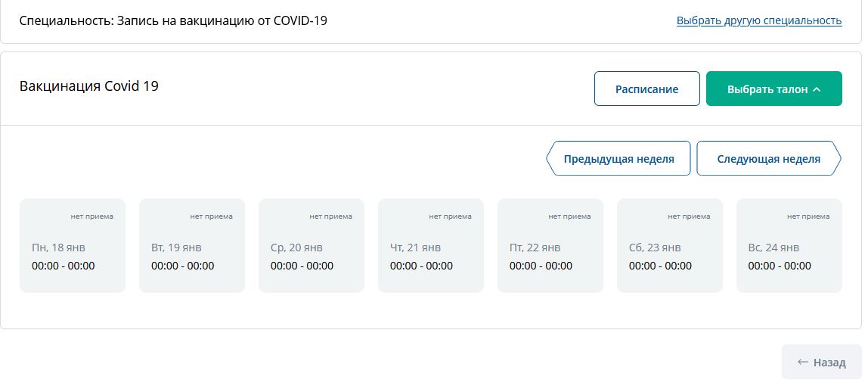Image resolution: width=868 pixels, height=383 pixels.
Task: Choose the Вт, 19 янв day card
Action: (x=192, y=246)
